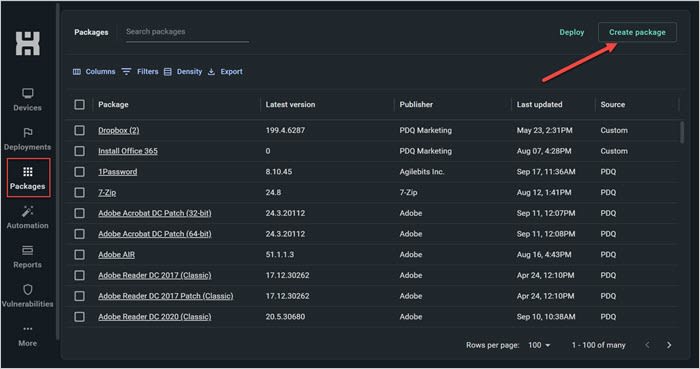Open Adobe Acrobat DC Patch (64-bit) link

tap(155, 234)
